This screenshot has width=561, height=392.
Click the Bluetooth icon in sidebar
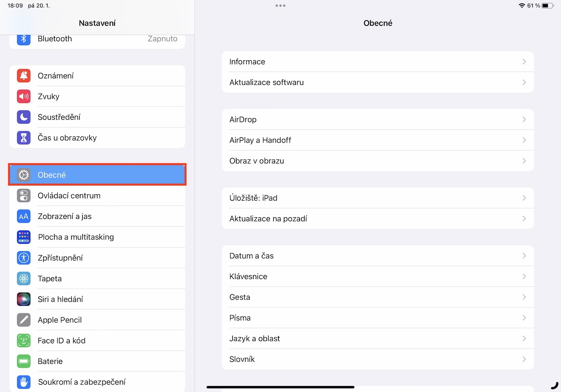24,39
